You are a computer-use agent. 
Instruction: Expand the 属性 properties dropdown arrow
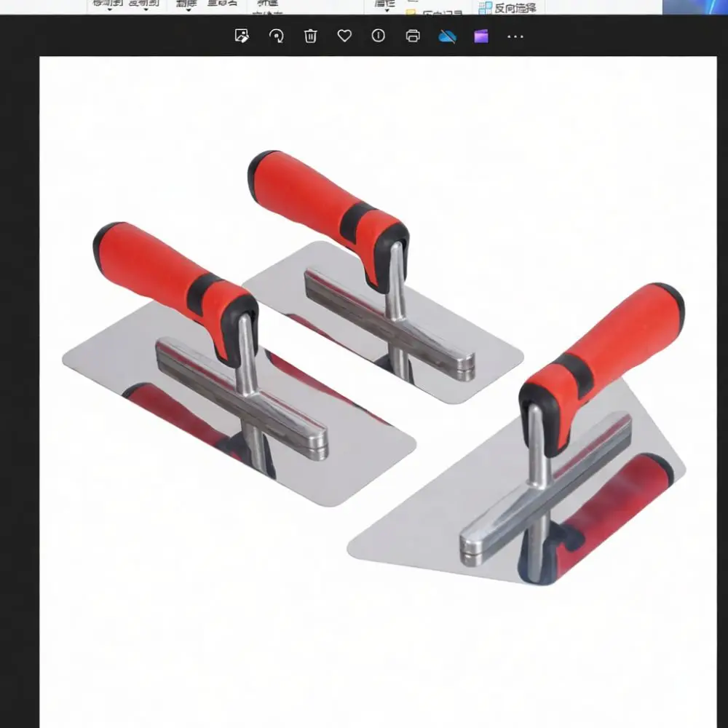pos(387,9)
